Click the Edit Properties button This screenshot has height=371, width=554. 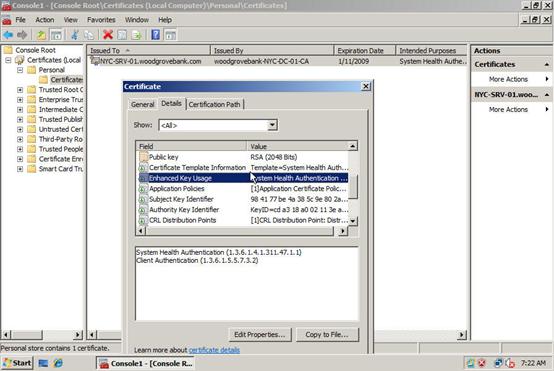click(x=260, y=334)
